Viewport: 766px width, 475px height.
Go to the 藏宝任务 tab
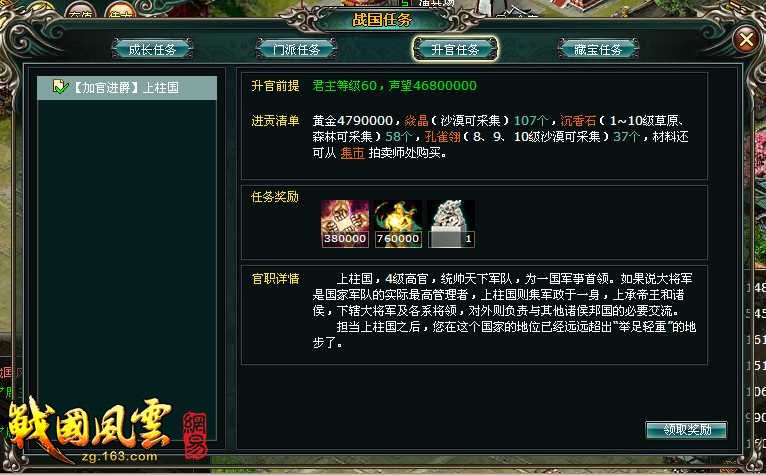coord(598,49)
